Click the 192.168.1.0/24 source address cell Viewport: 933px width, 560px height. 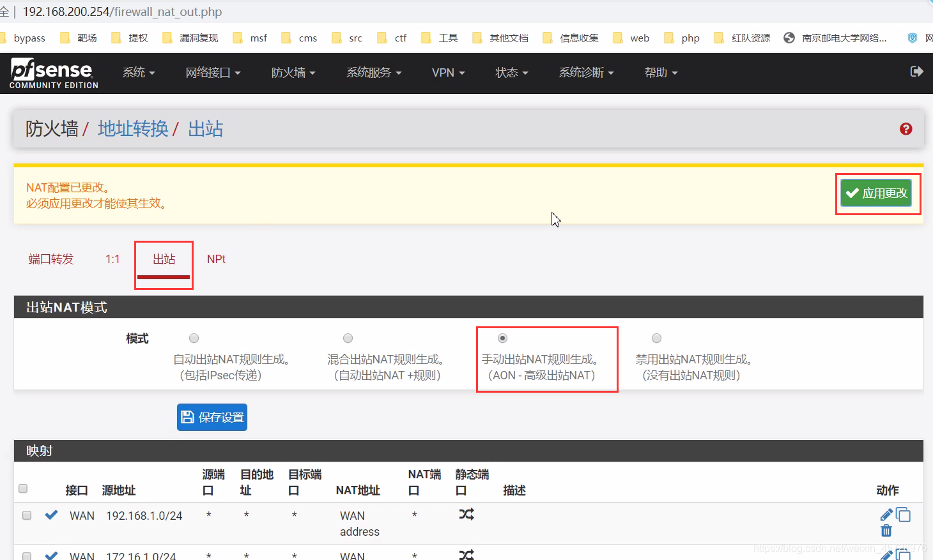[144, 515]
